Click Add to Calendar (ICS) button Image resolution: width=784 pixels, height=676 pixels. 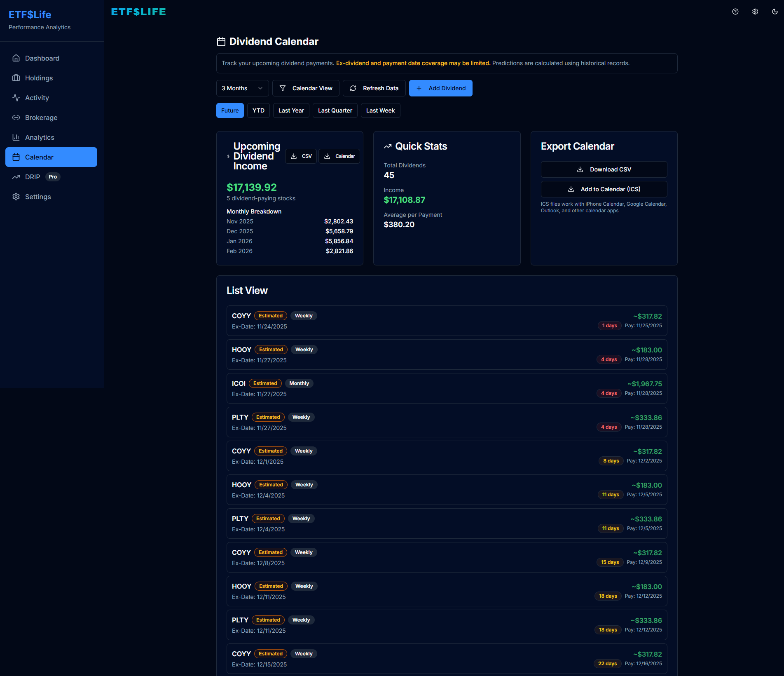pos(604,189)
